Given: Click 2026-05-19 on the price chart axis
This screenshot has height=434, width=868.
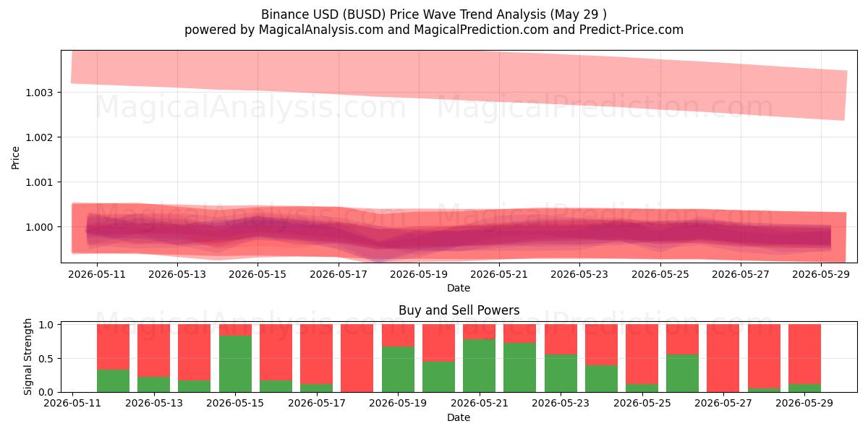Looking at the screenshot, I should (x=419, y=274).
